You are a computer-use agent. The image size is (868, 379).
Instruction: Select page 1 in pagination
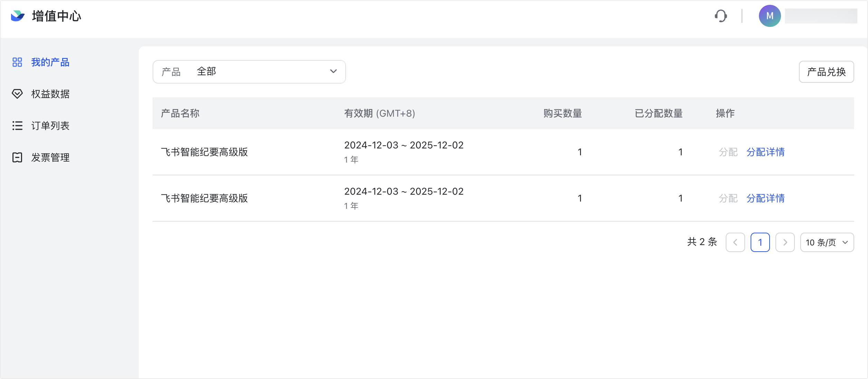tap(760, 242)
